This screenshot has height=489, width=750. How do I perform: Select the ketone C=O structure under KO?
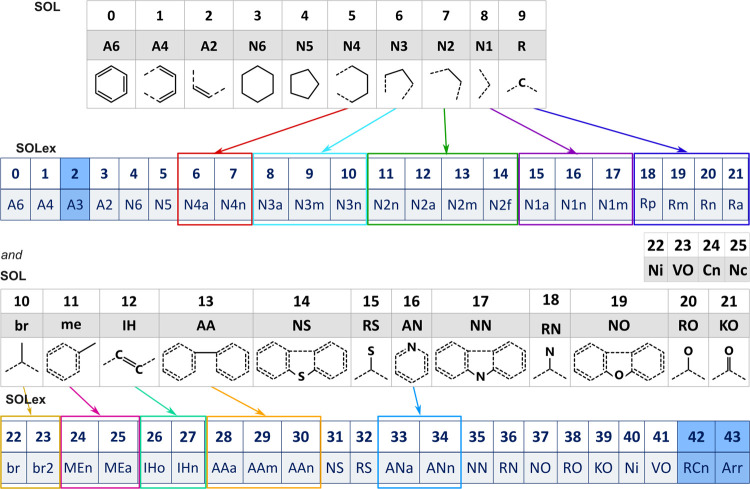tap(728, 363)
